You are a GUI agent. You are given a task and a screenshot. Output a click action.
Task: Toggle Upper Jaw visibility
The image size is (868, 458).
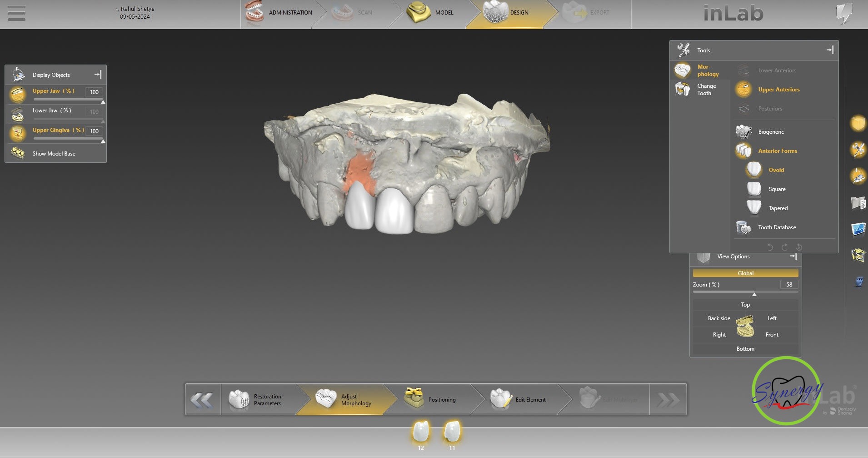pos(18,95)
